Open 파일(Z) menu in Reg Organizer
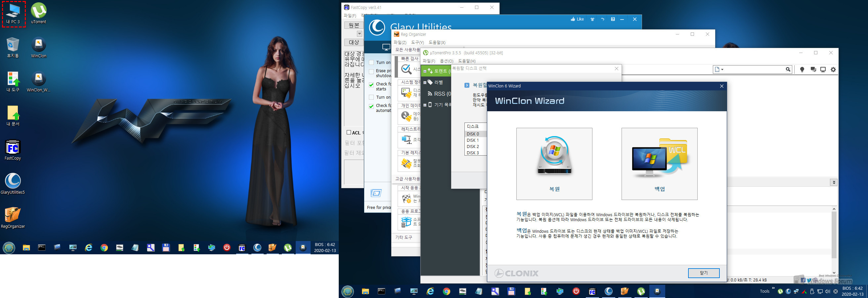The image size is (868, 298). point(400,42)
